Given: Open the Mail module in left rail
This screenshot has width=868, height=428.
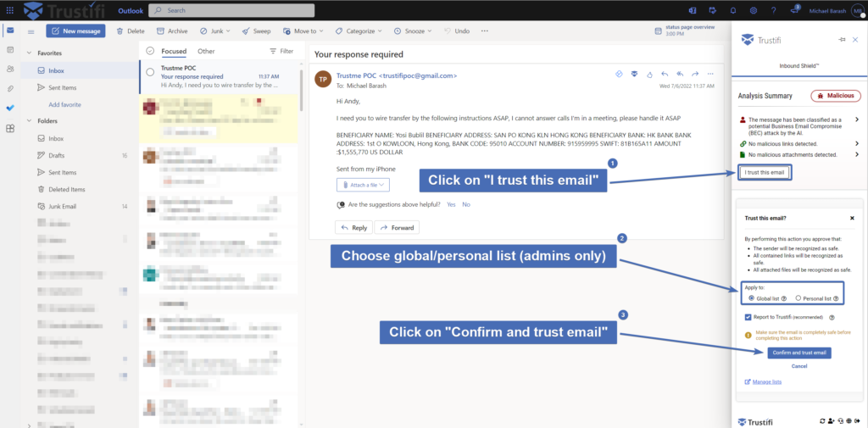Looking at the screenshot, I should coord(10,31).
